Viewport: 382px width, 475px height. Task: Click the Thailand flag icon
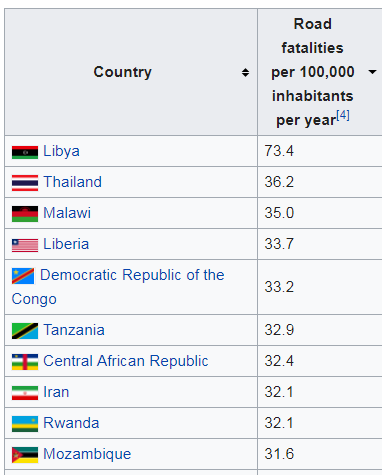click(x=25, y=183)
